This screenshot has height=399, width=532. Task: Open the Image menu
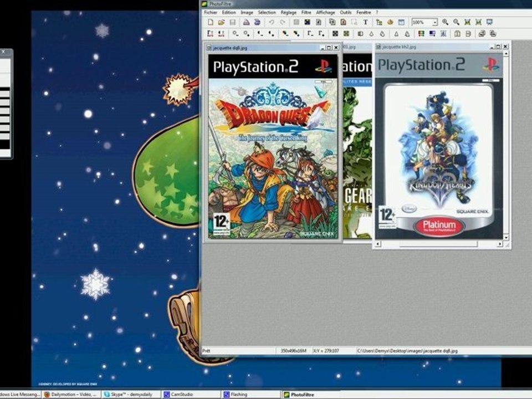click(247, 12)
